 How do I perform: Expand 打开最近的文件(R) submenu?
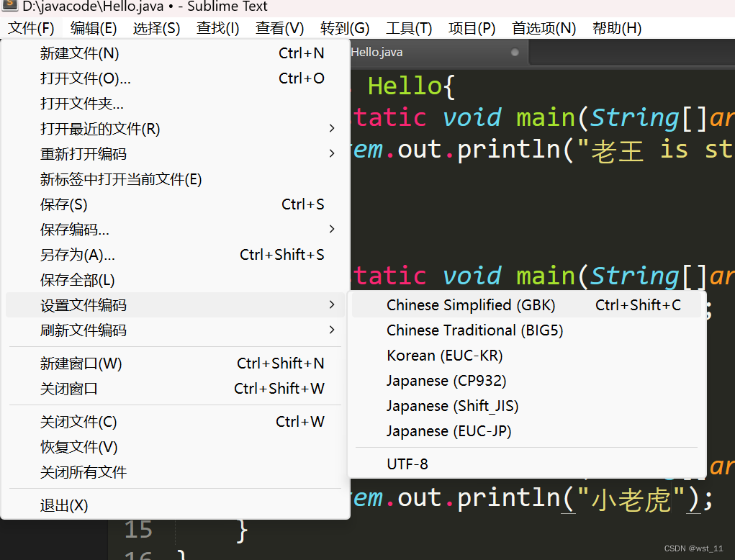pyautogui.click(x=176, y=129)
